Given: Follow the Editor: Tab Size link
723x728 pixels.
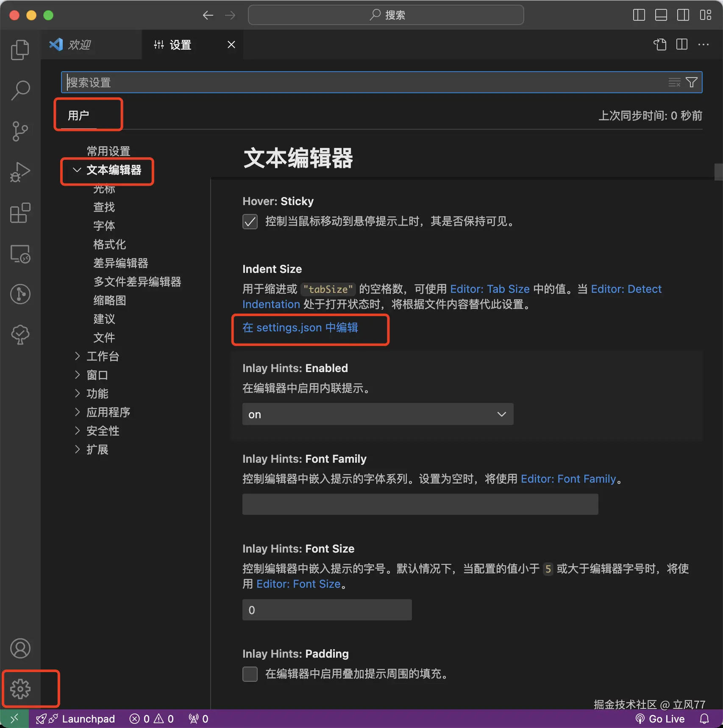Looking at the screenshot, I should 490,289.
